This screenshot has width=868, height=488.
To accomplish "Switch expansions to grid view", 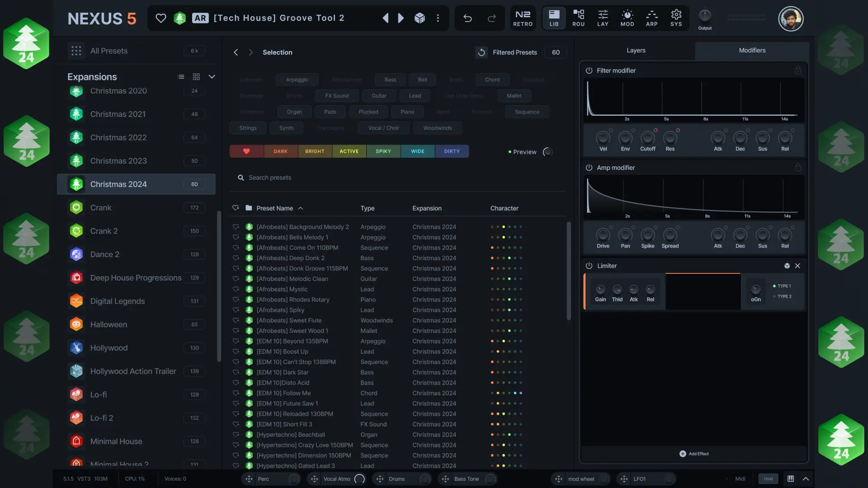I will point(196,77).
